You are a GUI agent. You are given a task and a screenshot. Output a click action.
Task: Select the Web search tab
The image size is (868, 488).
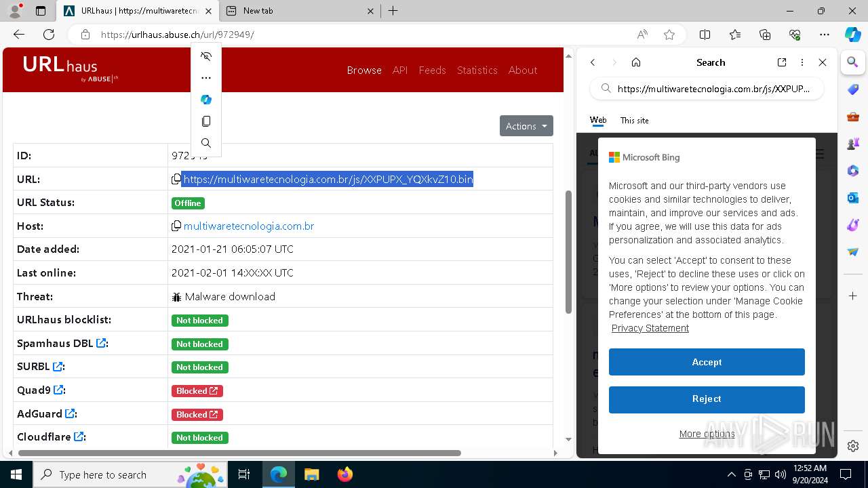[x=598, y=121]
